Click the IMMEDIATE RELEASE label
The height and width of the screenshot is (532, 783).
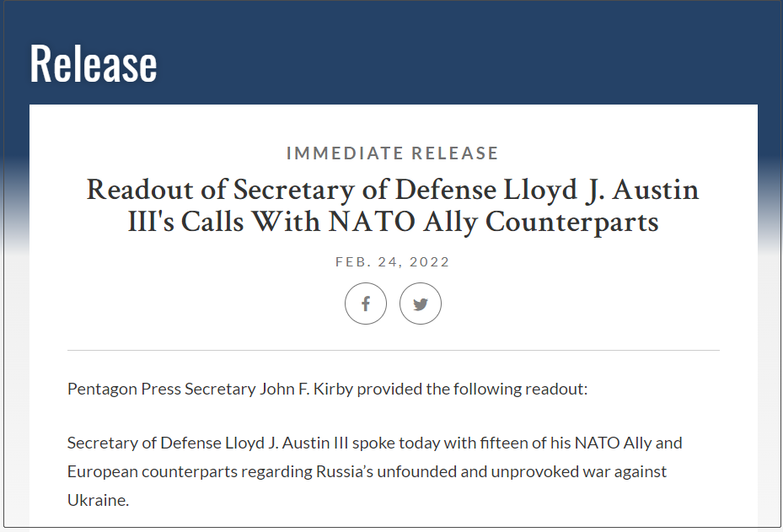(x=393, y=153)
